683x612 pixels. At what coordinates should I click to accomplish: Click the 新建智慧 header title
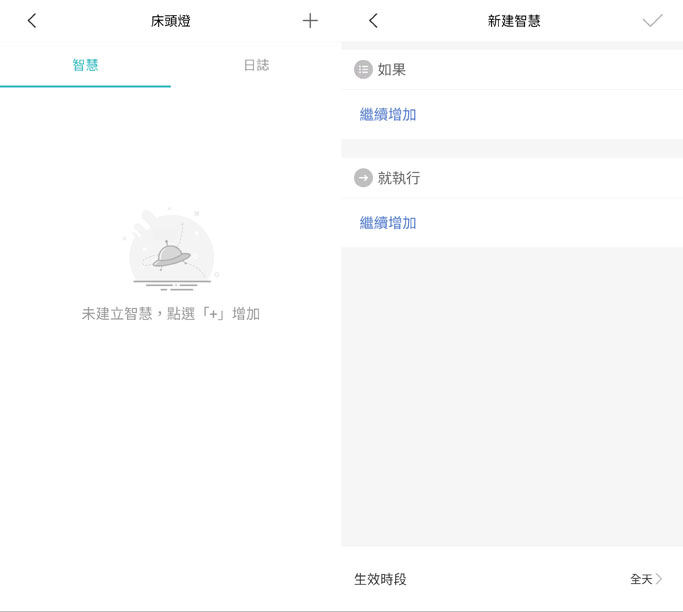click(x=514, y=21)
